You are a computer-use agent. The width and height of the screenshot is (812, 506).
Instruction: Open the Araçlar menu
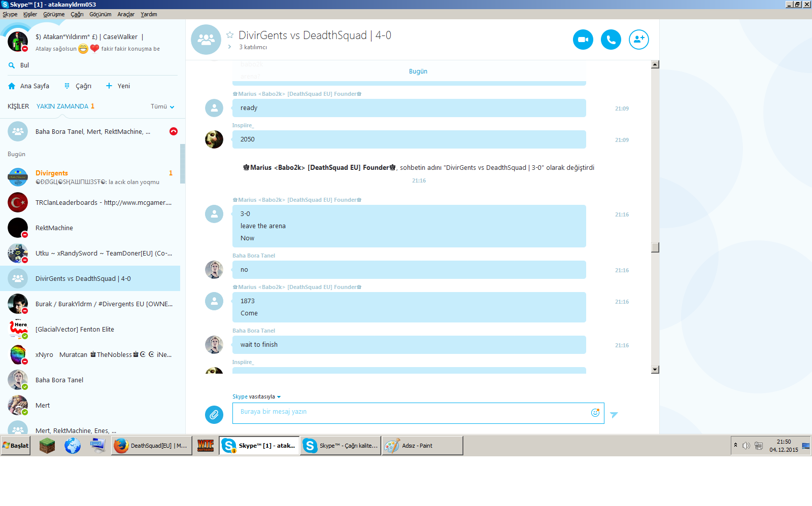[x=126, y=14]
